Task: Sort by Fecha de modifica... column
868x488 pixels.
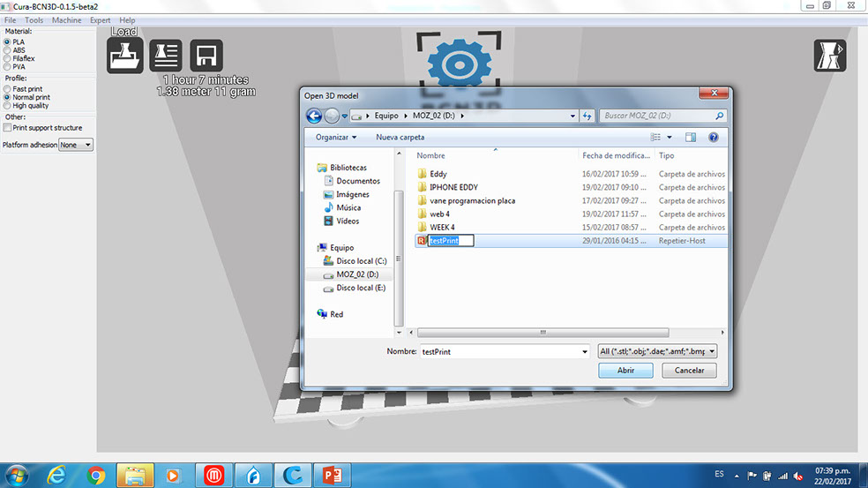Action: pyautogui.click(x=616, y=155)
